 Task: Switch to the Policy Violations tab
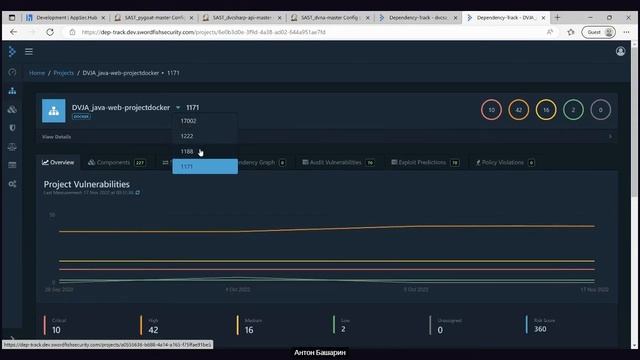pos(505,162)
